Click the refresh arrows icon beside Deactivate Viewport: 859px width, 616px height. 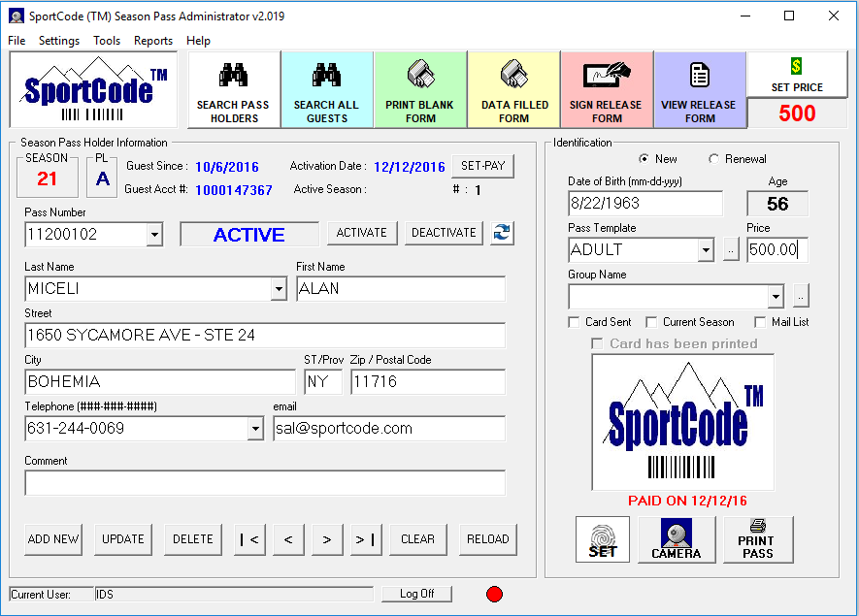click(502, 233)
